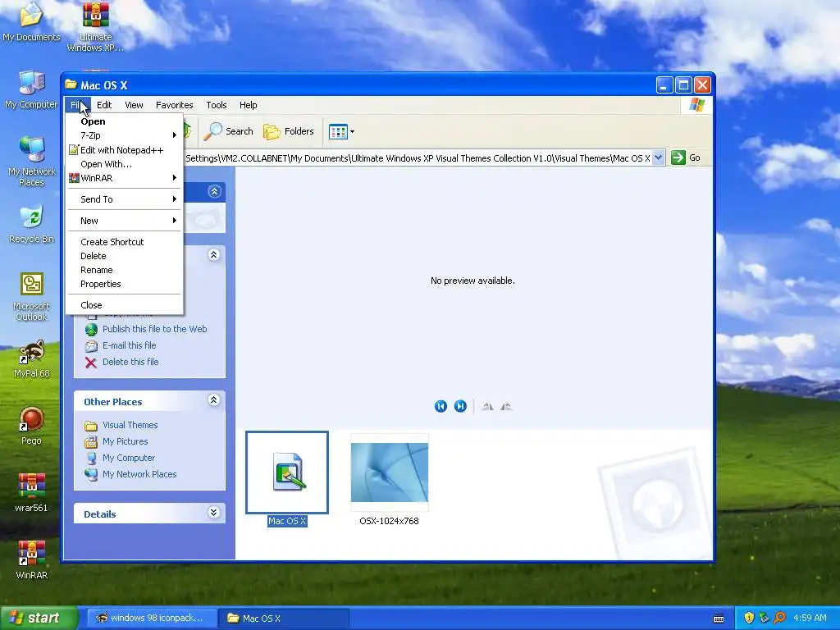Screen dimensions: 840x630
Task: Open the wrar561 installer icon
Action: [31, 493]
